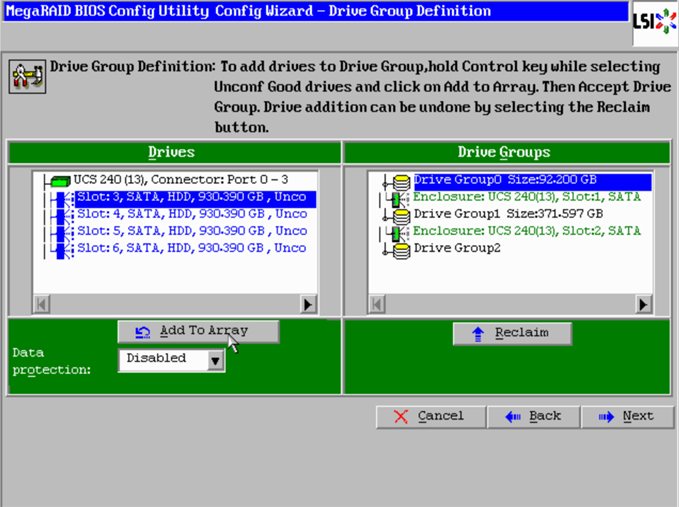Proceed with the Next button
Viewport: 679px width, 507px height.
(626, 416)
